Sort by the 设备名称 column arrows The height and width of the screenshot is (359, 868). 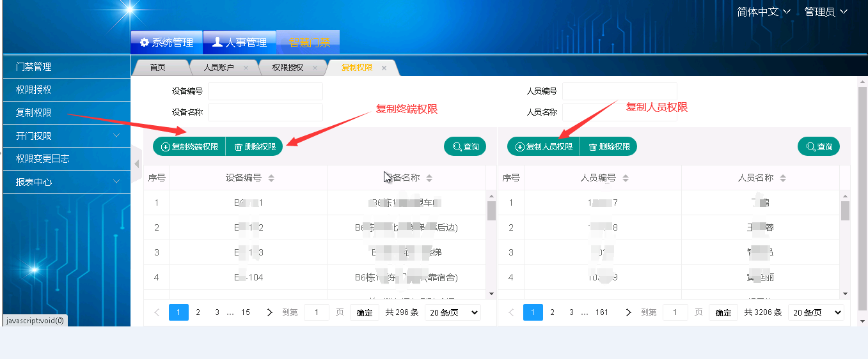(429, 178)
